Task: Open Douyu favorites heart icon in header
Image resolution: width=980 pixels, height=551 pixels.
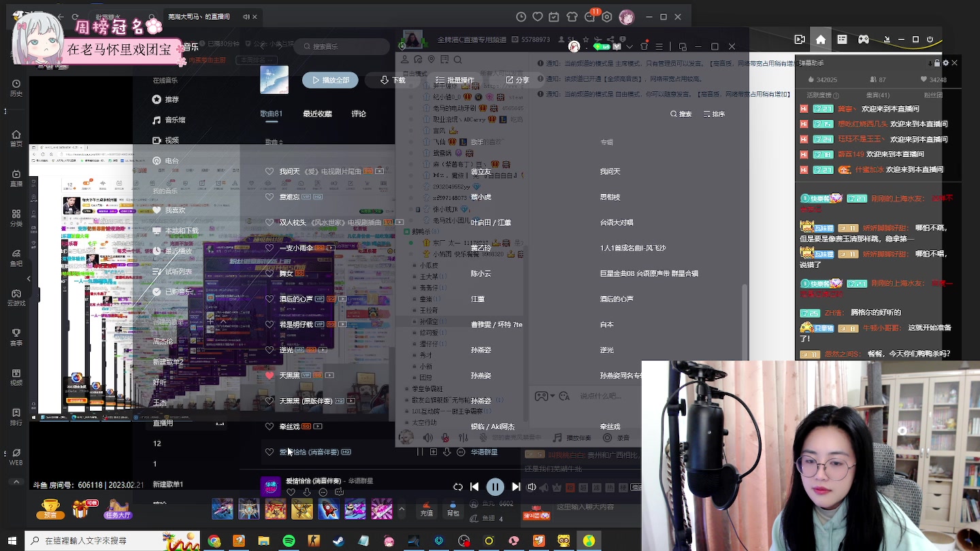Action: tap(538, 16)
